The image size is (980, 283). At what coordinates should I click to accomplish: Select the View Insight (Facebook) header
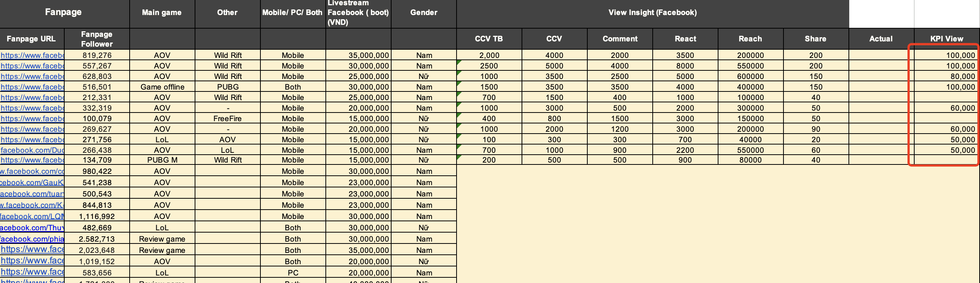[653, 12]
